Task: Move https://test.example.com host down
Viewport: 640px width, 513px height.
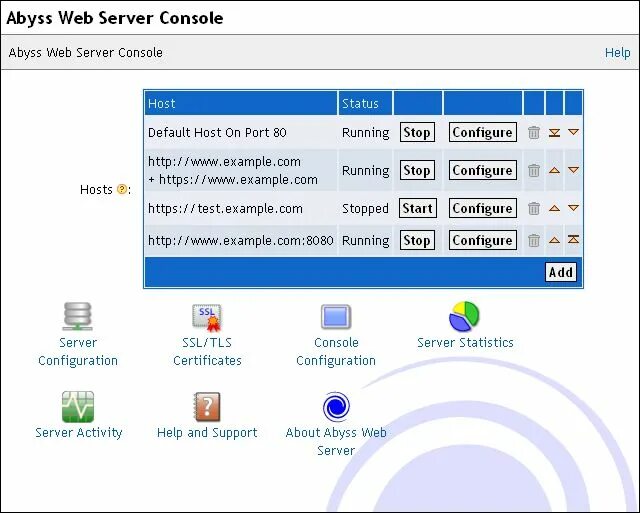Action: point(573,208)
